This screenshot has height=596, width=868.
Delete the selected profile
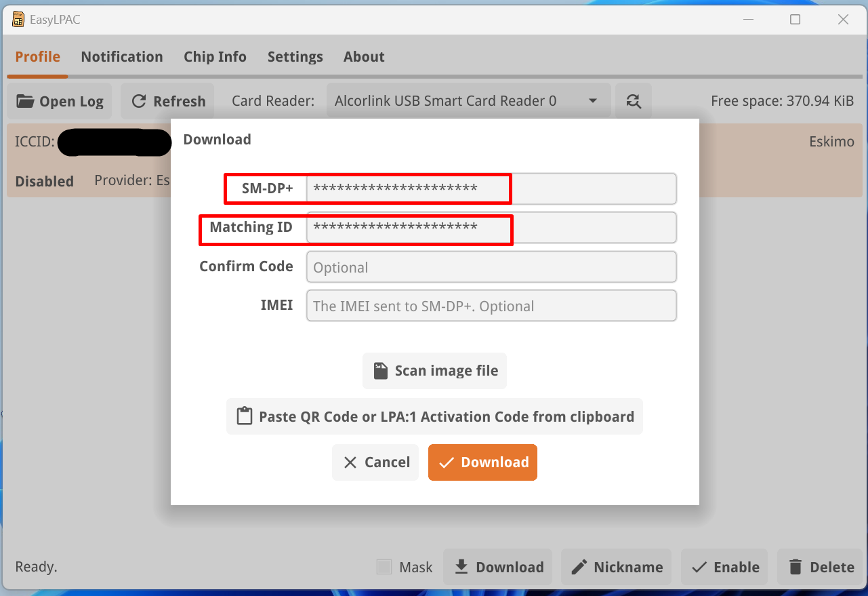click(821, 567)
